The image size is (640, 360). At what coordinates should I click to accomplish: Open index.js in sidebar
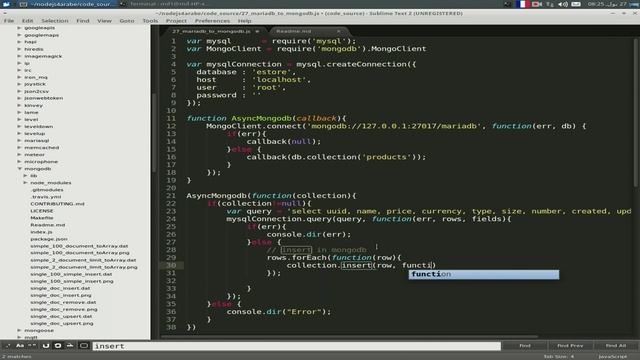tap(41, 232)
